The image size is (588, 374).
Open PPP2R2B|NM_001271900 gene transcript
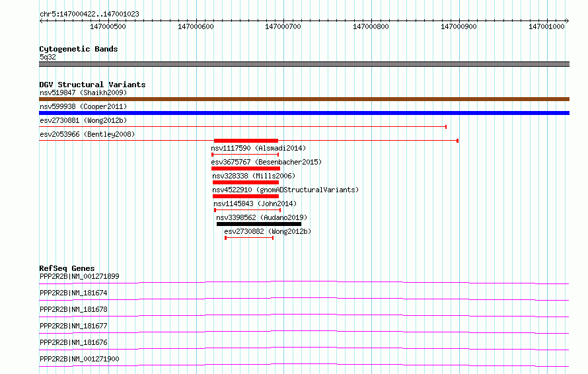tap(79, 359)
